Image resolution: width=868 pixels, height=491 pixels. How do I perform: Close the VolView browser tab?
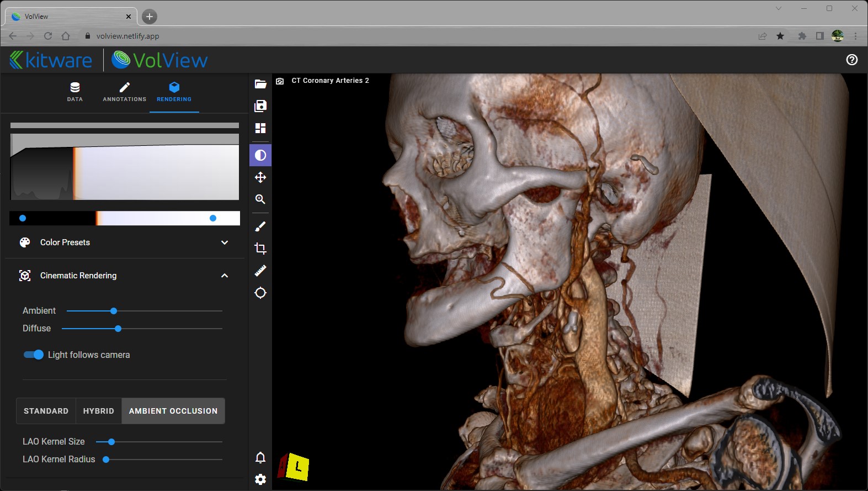(129, 17)
